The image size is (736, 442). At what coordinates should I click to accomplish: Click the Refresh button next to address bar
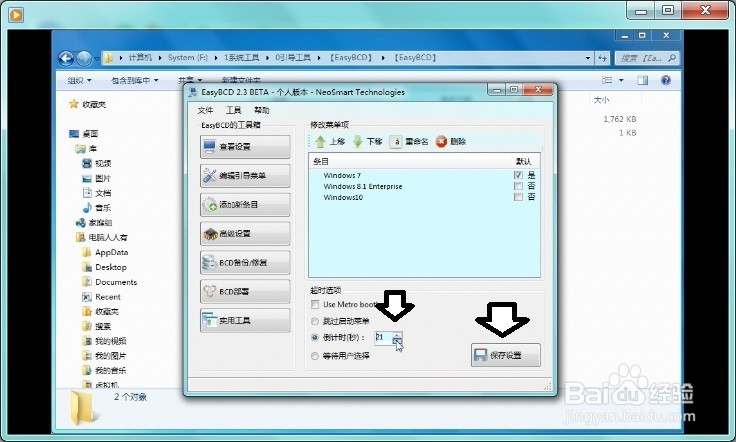tap(602, 58)
